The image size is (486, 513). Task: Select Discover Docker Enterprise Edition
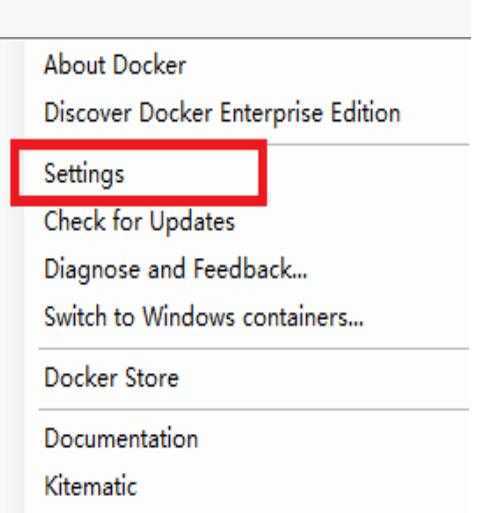[x=222, y=113]
